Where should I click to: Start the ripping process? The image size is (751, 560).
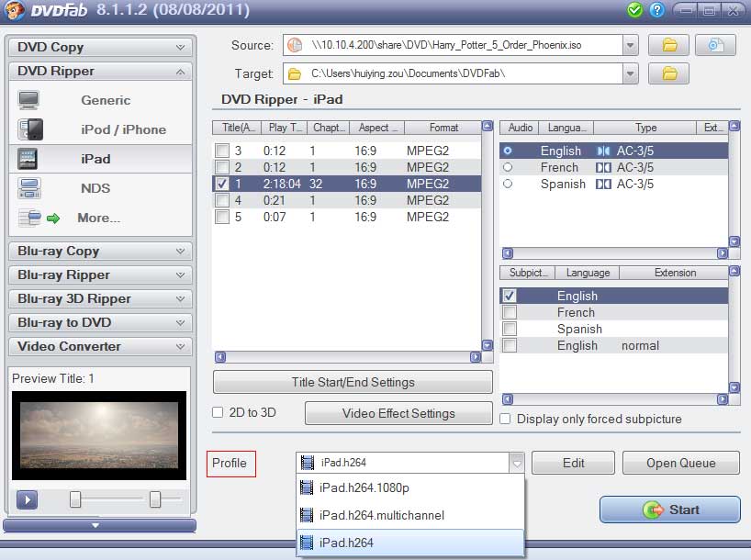click(x=670, y=510)
